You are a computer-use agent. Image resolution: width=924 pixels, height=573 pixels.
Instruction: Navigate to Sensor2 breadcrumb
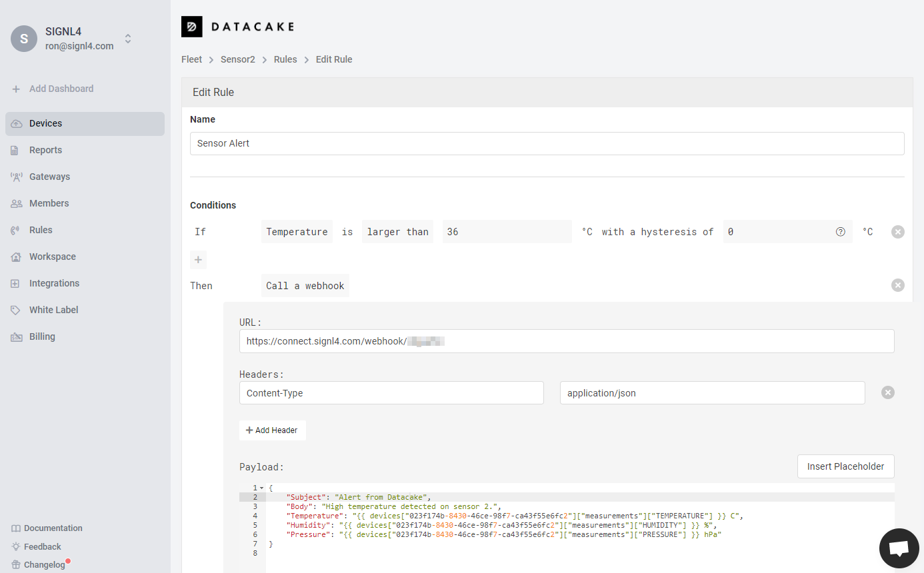(238, 59)
